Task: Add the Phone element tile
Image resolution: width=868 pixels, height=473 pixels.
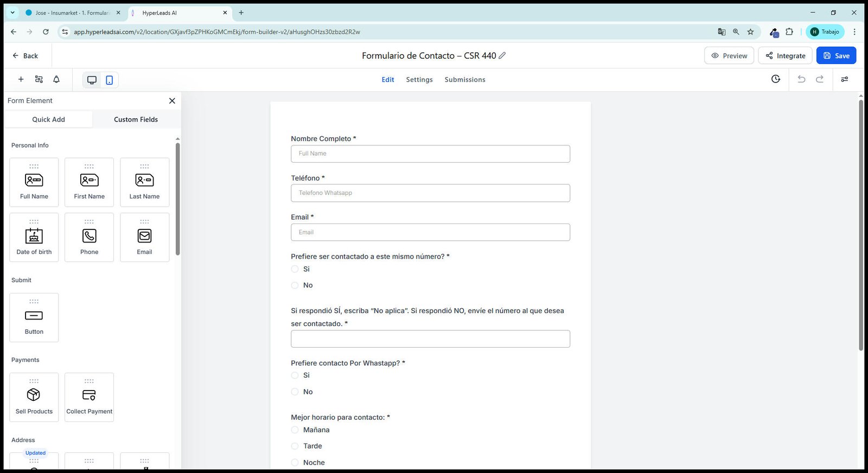Action: pos(89,237)
